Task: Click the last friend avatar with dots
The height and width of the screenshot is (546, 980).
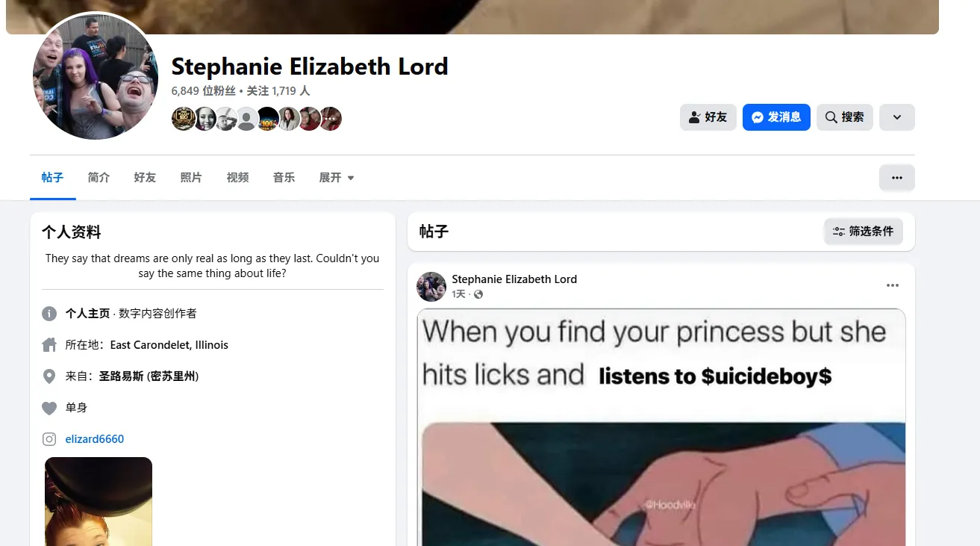Action: click(x=331, y=119)
